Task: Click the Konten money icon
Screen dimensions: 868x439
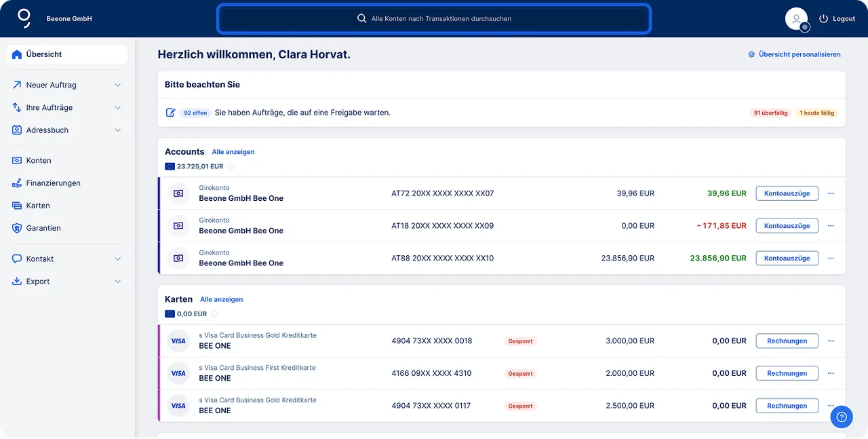Action: (x=17, y=160)
